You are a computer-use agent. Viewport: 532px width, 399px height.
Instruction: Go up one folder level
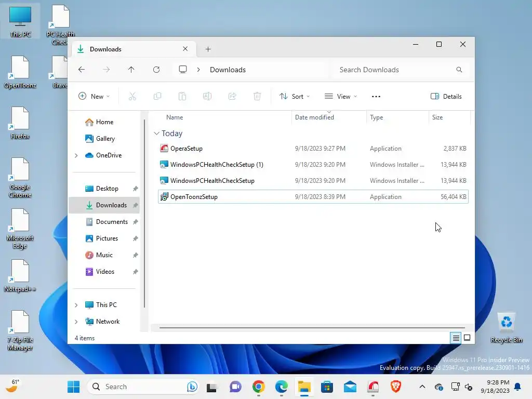[131, 70]
